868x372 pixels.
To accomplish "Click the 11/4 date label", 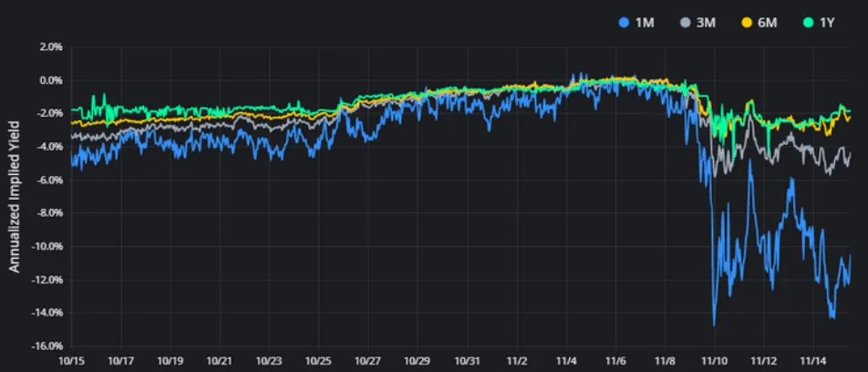I will click(x=566, y=360).
